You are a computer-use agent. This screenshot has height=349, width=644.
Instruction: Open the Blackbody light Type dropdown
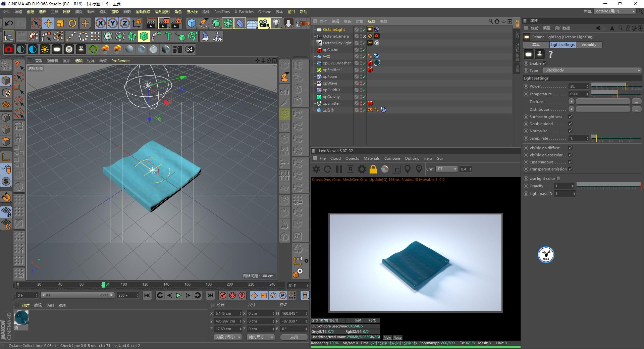592,70
